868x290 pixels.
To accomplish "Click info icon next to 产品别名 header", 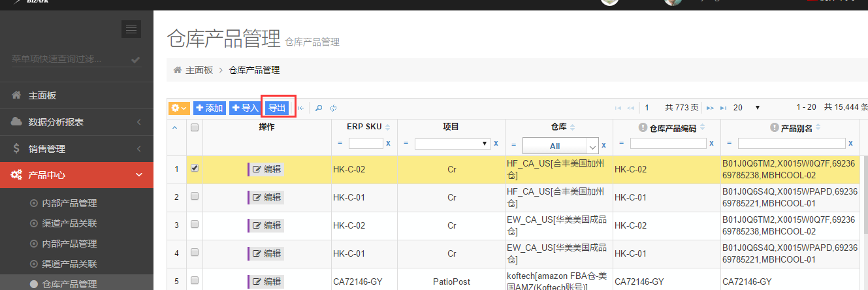I will [x=775, y=128].
